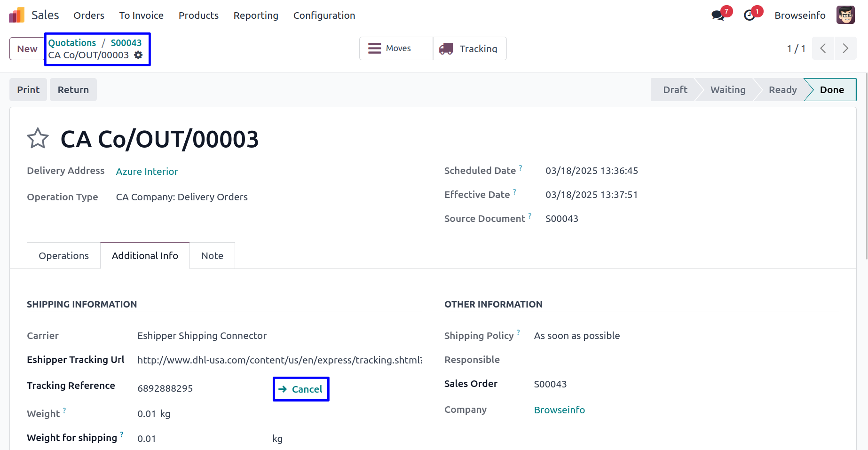The width and height of the screenshot is (868, 450).
Task: Click the Return button
Action: (x=73, y=90)
